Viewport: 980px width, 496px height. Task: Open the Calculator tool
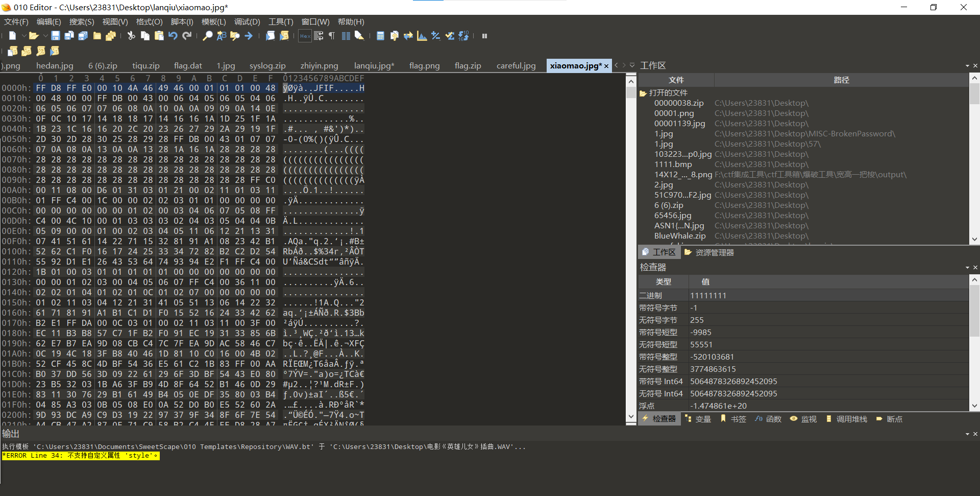coord(380,36)
